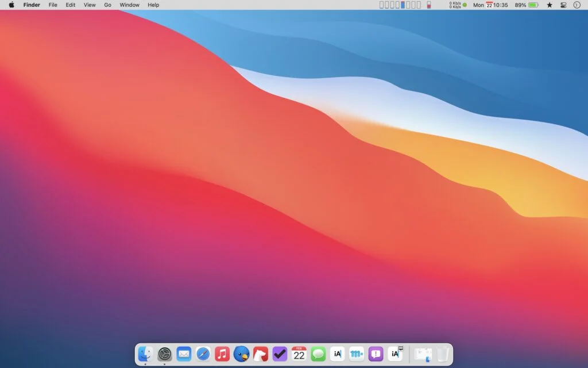The image size is (588, 368).
Task: Open the Trash in the Dock
Action: click(x=443, y=354)
